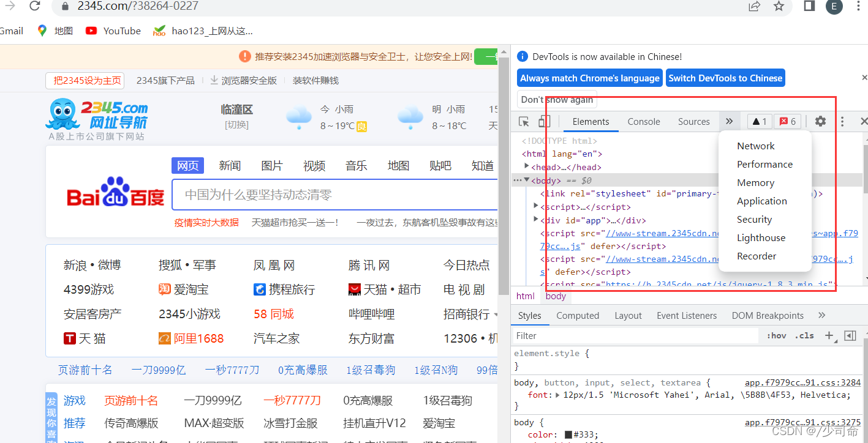Reload the page
The height and width of the screenshot is (443, 868).
coord(34,6)
